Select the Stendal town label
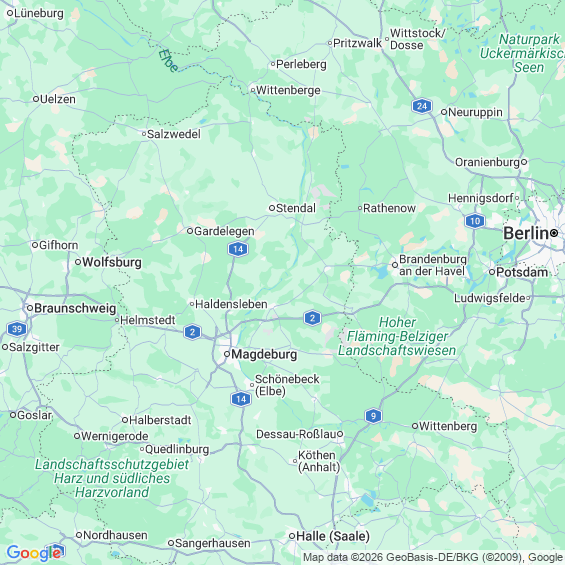 click(296, 208)
